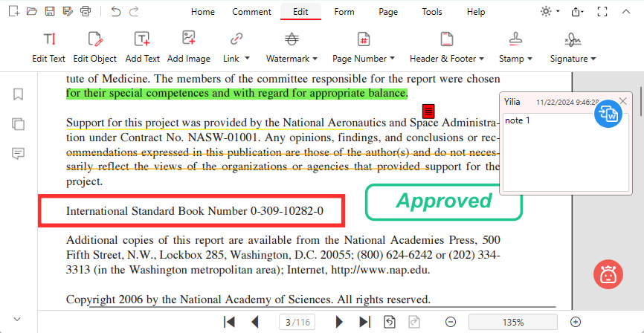644x333 pixels.
Task: Expand the sidebar bottom chevron
Action: click(x=17, y=319)
